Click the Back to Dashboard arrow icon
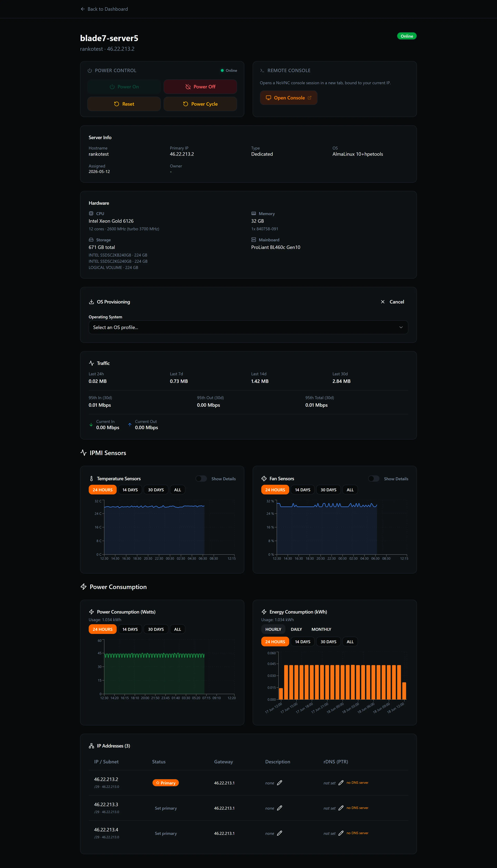 tap(83, 9)
